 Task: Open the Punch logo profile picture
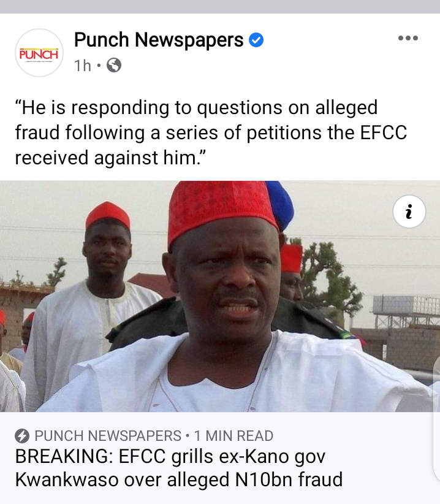[x=39, y=53]
